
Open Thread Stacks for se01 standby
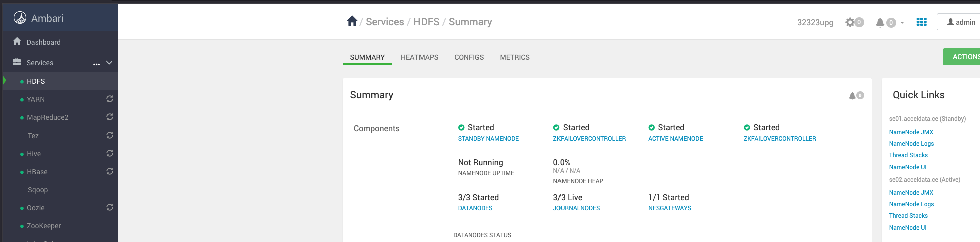click(908, 155)
